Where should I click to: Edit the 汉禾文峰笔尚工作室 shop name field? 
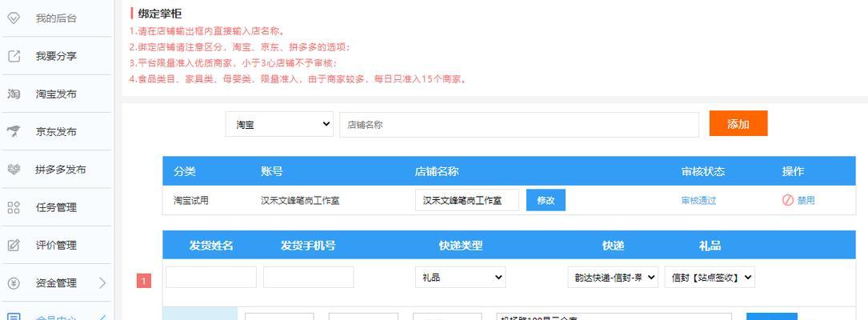click(467, 201)
